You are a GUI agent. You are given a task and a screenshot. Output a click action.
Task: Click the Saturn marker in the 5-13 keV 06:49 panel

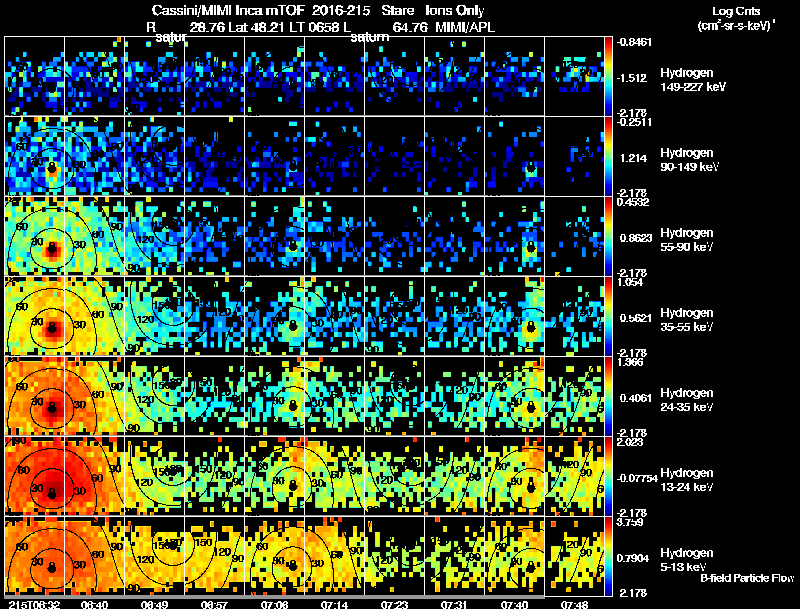point(173,545)
